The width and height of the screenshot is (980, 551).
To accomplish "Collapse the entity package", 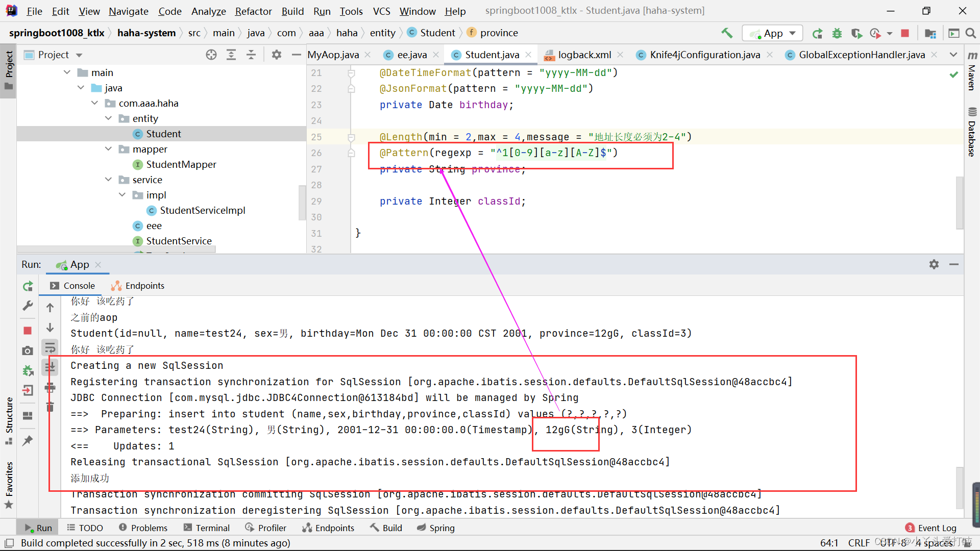I will coord(108,118).
